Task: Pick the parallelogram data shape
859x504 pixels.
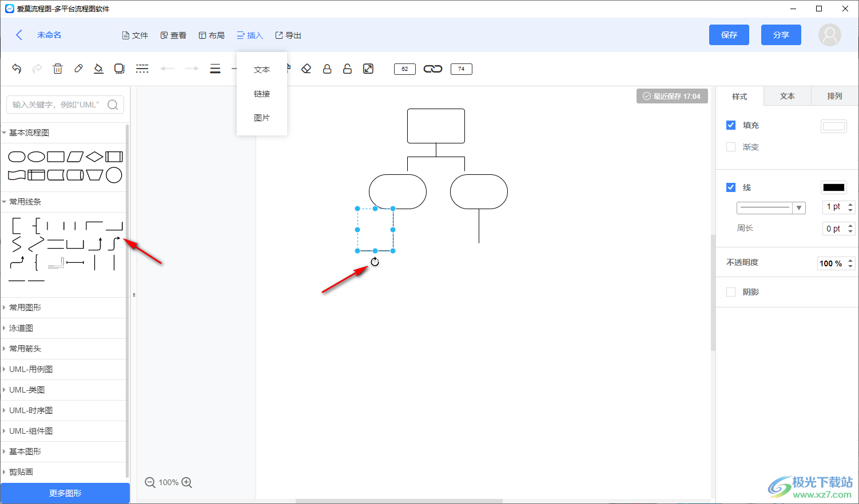Action: click(75, 157)
